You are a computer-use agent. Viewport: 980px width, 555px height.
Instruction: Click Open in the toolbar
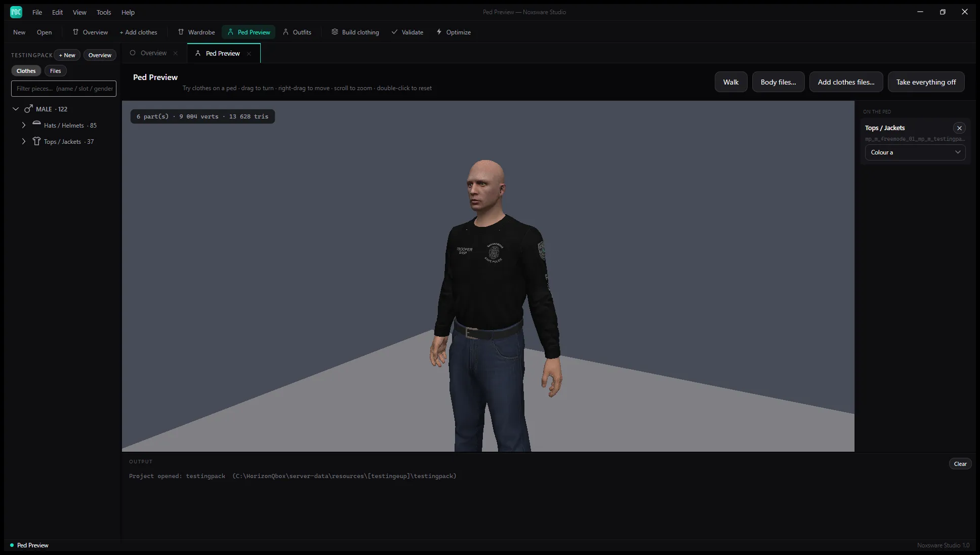click(44, 32)
